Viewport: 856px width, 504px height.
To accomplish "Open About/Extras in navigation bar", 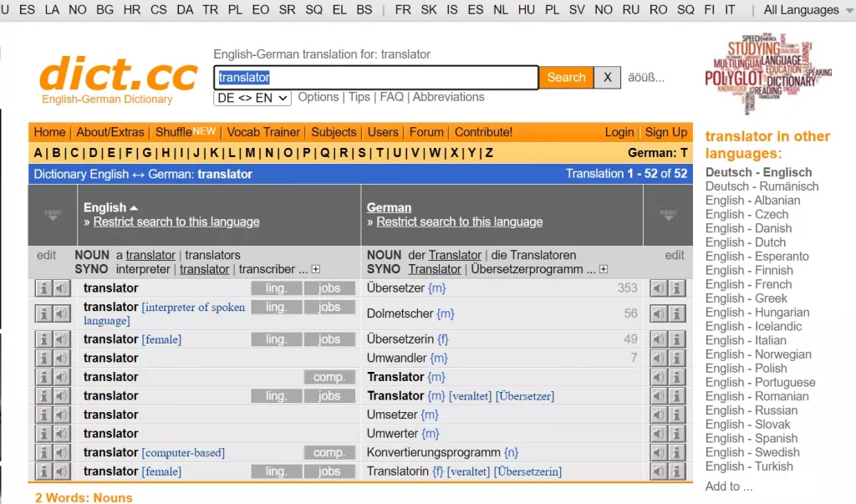I will [x=110, y=132].
